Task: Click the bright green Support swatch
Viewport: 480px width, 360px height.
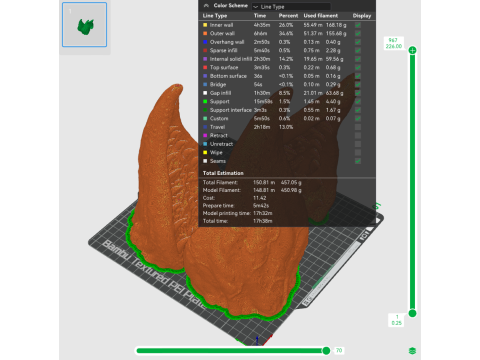Action: 205,101
